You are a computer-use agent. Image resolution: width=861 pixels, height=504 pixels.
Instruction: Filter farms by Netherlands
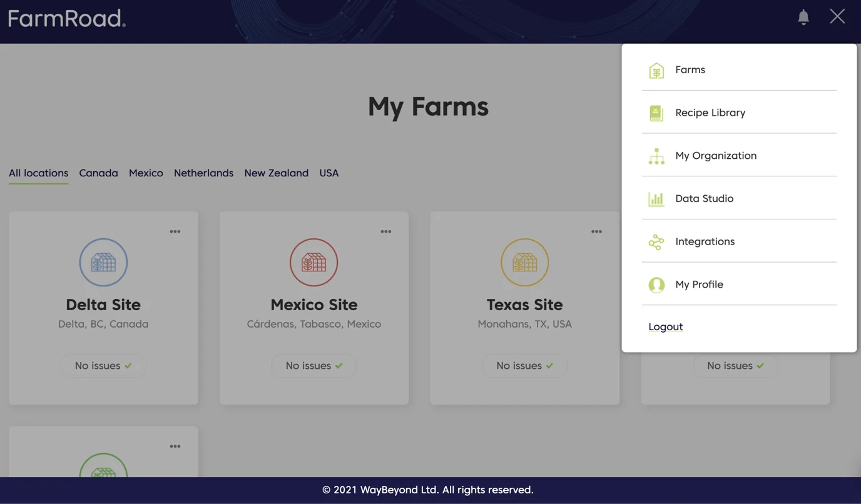[203, 173]
